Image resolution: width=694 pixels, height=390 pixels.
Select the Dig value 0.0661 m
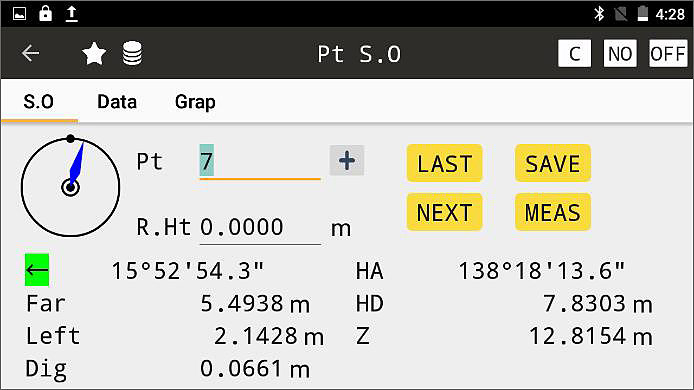click(x=255, y=369)
